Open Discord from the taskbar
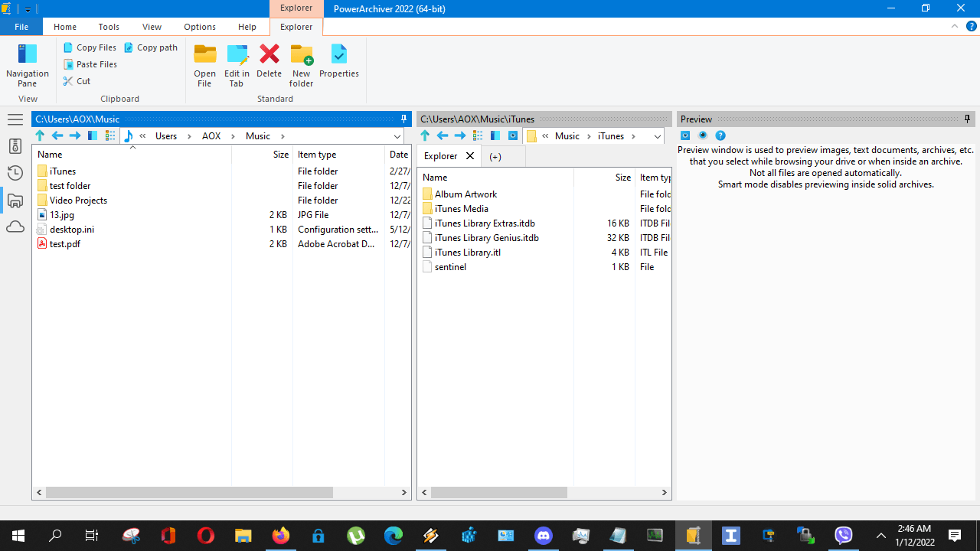This screenshot has height=551, width=980. pos(544,536)
